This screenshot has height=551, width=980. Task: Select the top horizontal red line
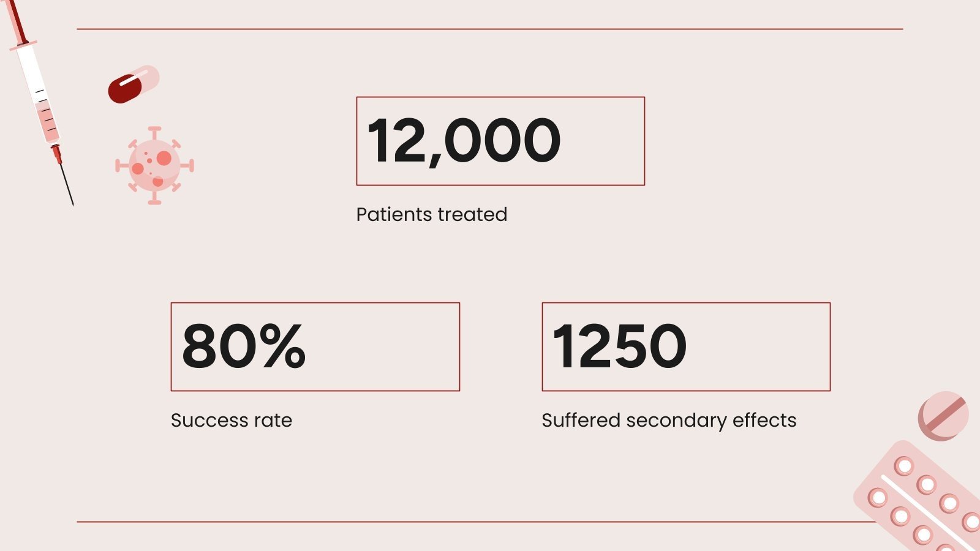coord(490,29)
